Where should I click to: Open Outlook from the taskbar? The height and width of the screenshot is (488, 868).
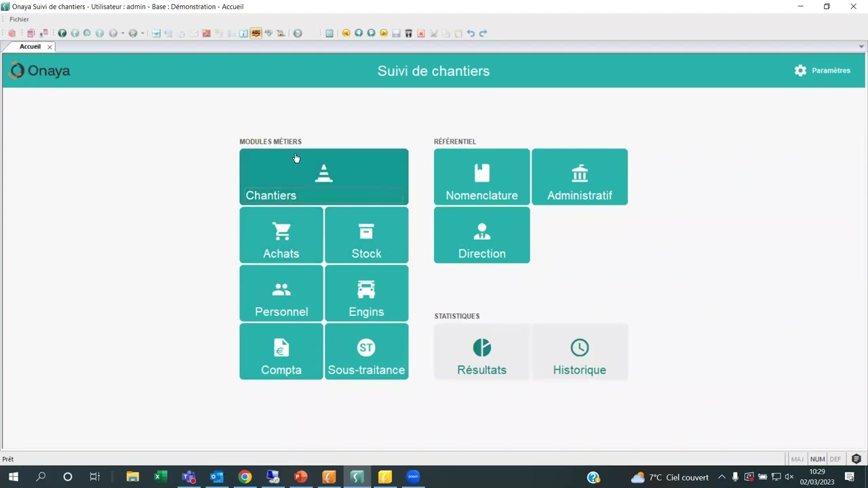click(x=216, y=477)
